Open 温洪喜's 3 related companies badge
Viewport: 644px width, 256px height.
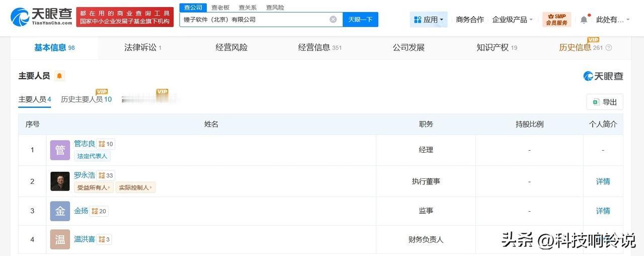click(x=104, y=239)
